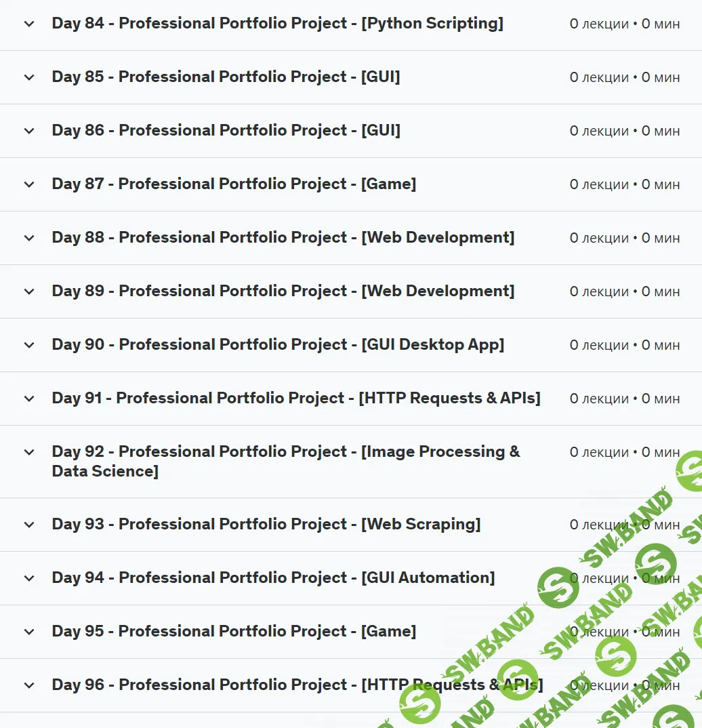The height and width of the screenshot is (728, 702).
Task: Toggle the Day 96 chevron arrow
Action: [28, 685]
